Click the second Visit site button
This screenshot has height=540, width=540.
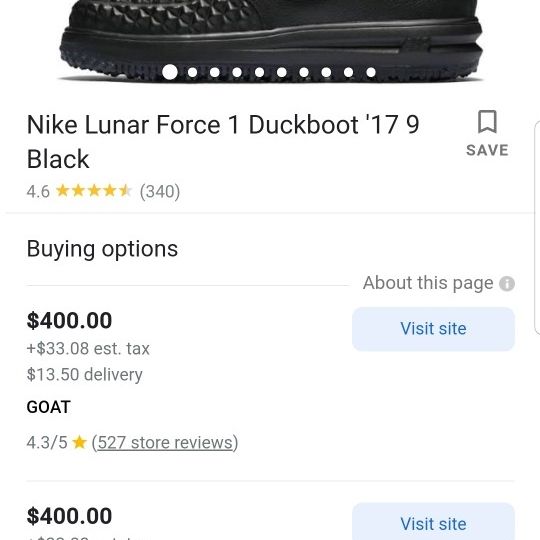433,521
